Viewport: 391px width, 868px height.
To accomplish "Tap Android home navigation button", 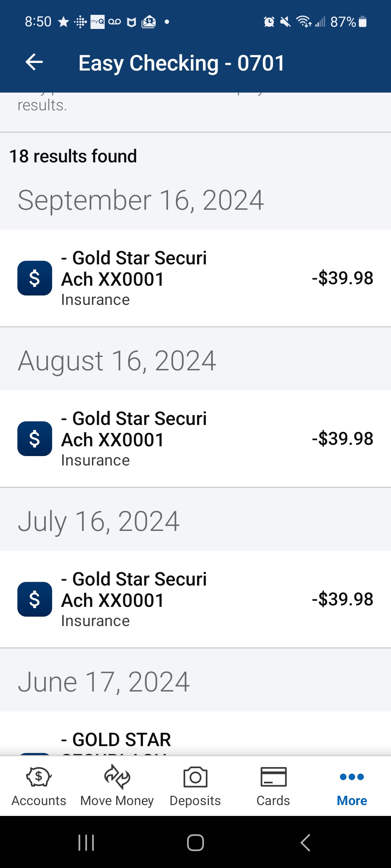I will (x=195, y=843).
